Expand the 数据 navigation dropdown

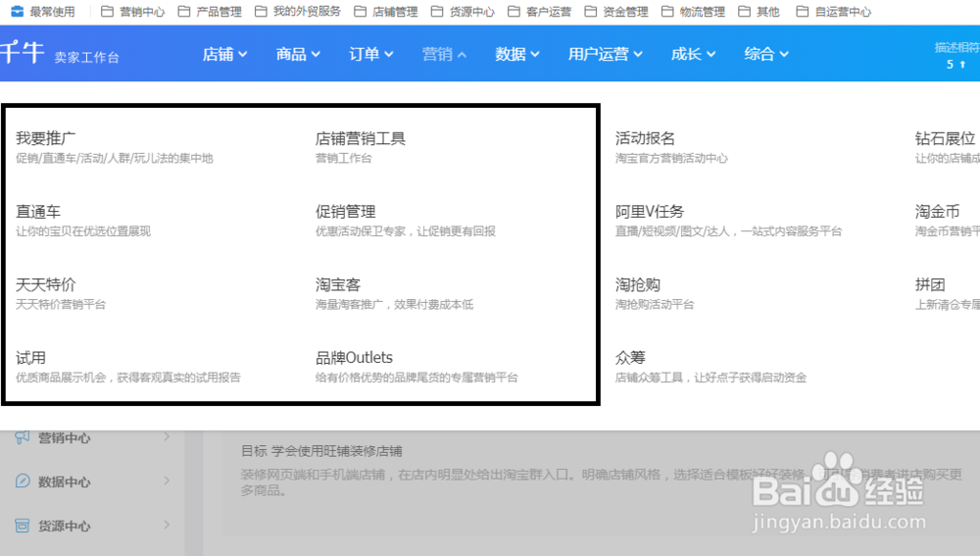[517, 54]
